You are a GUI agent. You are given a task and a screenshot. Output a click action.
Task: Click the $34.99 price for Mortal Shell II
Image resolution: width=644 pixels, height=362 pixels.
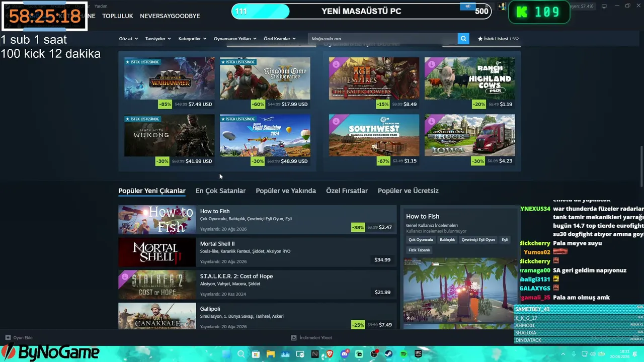point(382,260)
